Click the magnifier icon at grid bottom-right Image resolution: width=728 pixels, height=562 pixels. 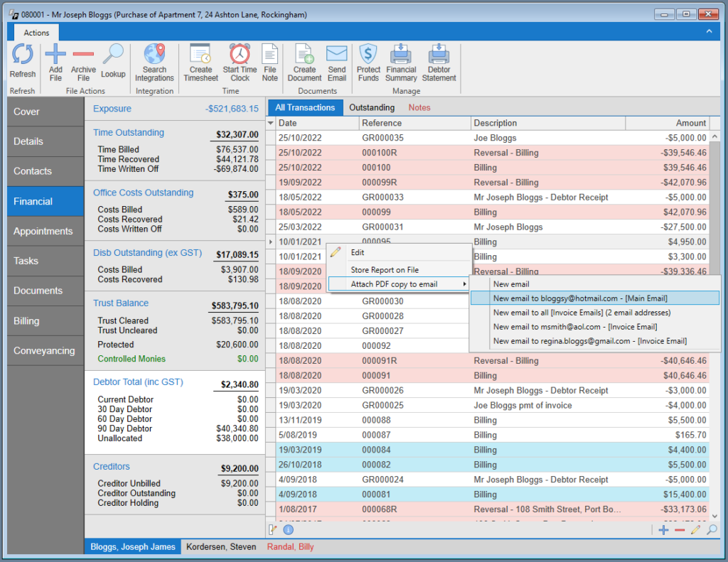click(711, 529)
